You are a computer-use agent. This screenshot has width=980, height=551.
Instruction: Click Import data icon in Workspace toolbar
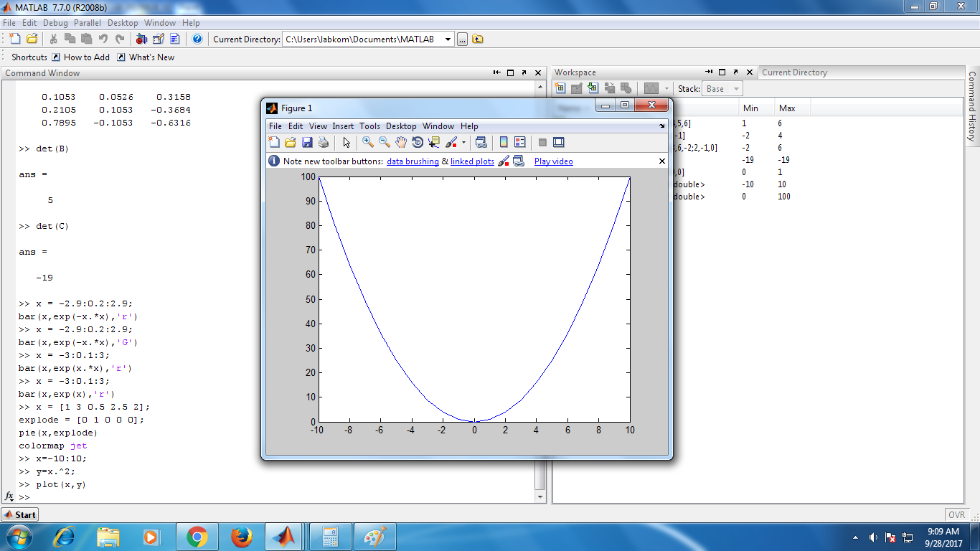(593, 88)
